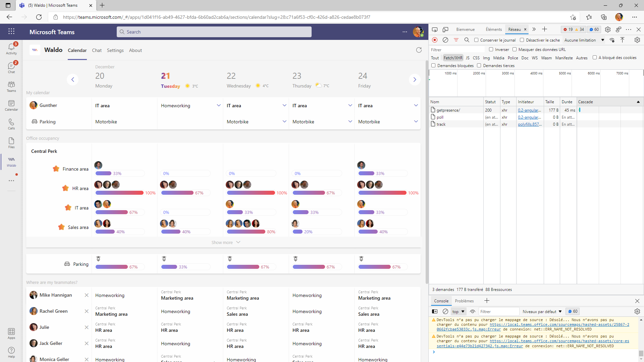
Task: Click Parking Tuesday 33% occupancy bar
Action: coord(169,267)
